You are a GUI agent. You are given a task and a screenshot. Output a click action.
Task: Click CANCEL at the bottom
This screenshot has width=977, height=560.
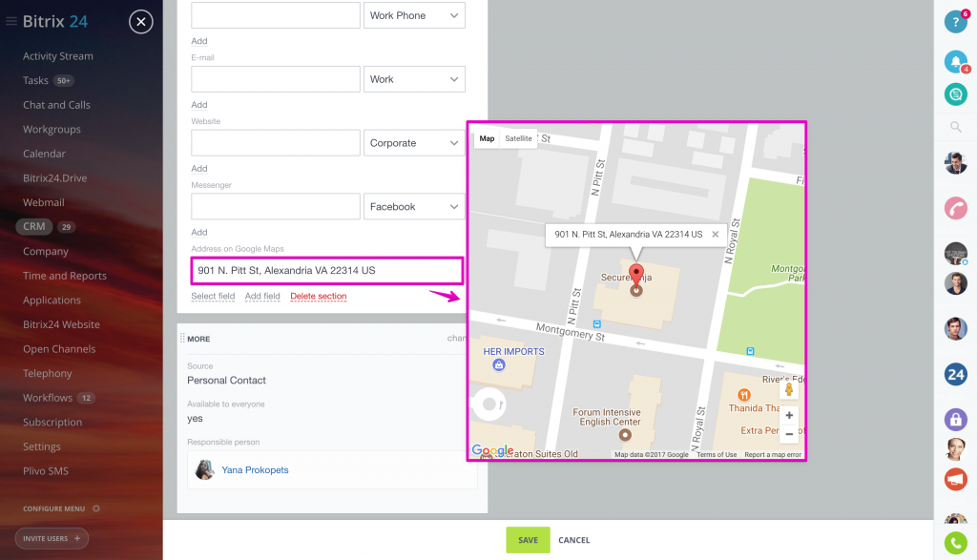click(573, 540)
